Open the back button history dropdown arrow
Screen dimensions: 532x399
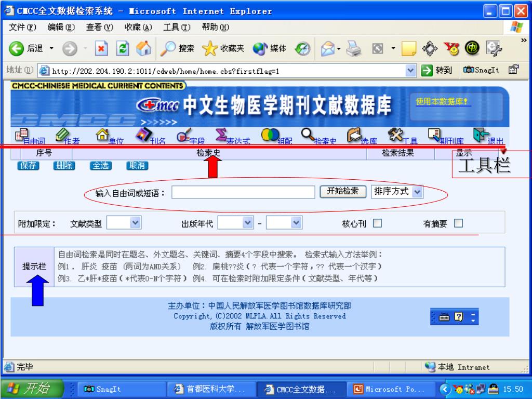coord(51,48)
